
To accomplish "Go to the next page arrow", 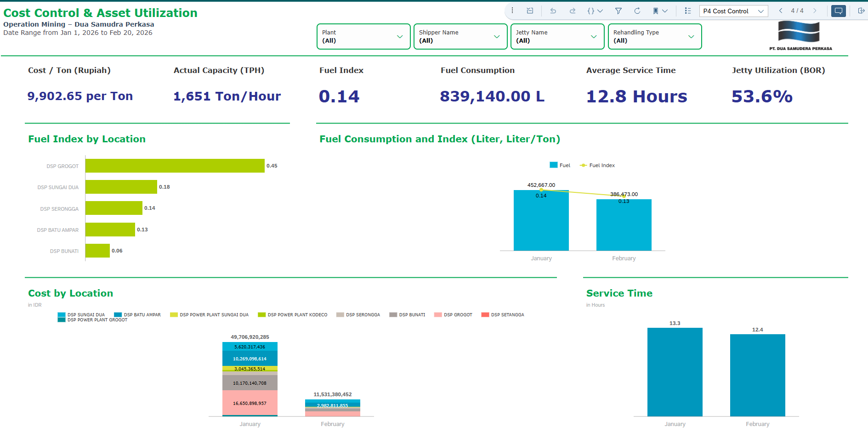I will [815, 11].
